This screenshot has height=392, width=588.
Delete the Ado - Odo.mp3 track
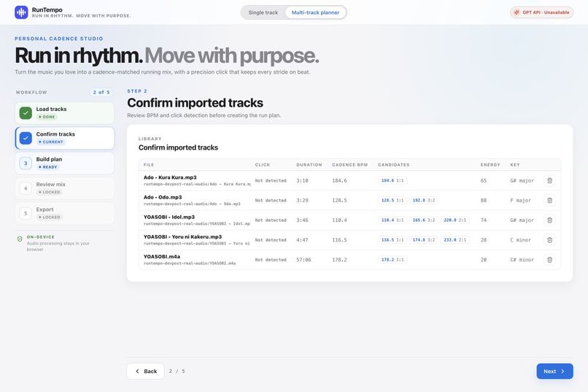549,200
